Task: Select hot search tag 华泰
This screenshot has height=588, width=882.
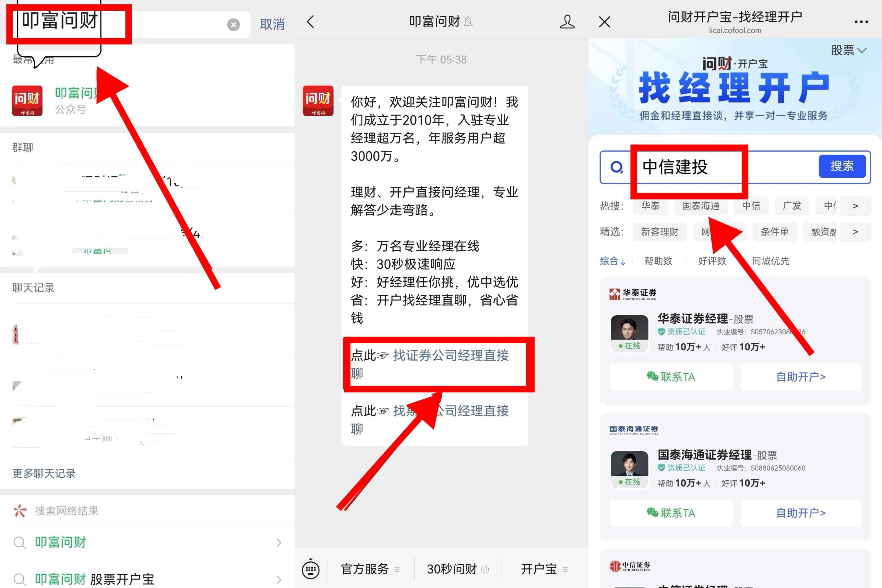Action: [x=650, y=206]
